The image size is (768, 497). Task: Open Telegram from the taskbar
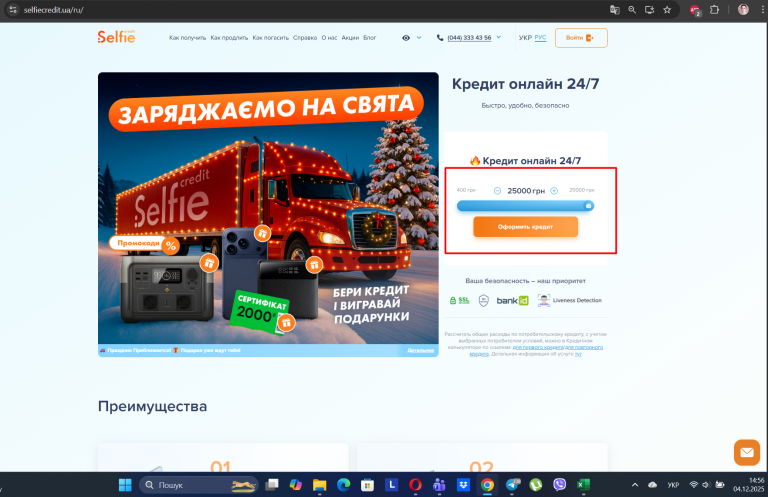tap(512, 485)
